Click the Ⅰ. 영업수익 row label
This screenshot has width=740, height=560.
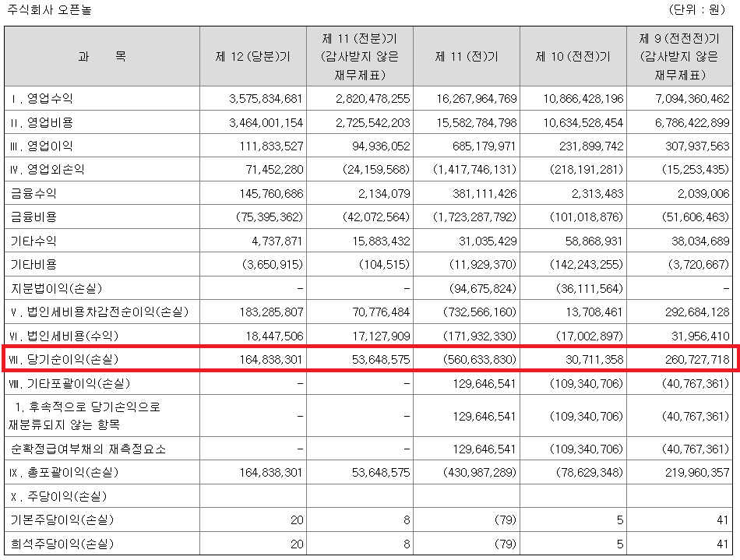coord(41,99)
